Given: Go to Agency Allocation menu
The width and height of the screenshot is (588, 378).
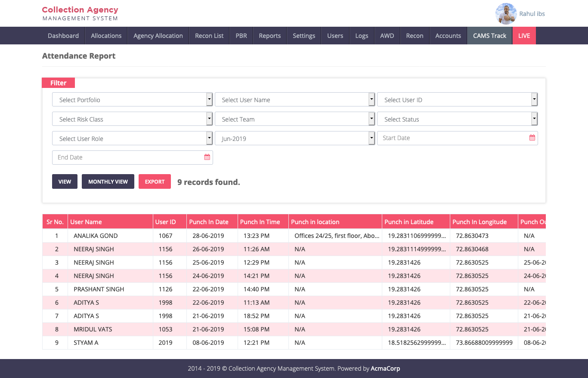Looking at the screenshot, I should pos(158,36).
